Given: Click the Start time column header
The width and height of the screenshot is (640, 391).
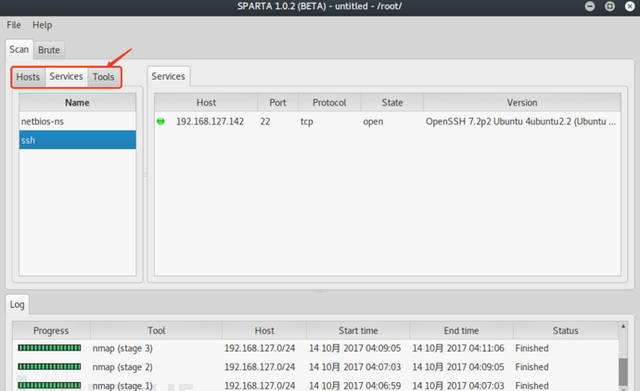Looking at the screenshot, I should tap(358, 331).
